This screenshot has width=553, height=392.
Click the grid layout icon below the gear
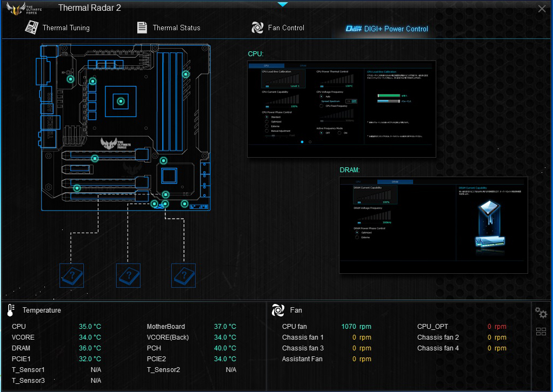(541, 332)
